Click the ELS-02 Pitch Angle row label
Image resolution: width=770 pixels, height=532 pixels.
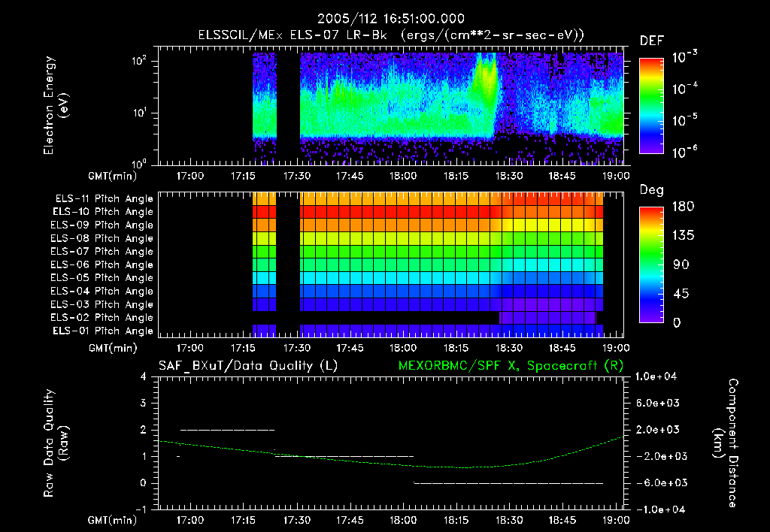pos(102,318)
